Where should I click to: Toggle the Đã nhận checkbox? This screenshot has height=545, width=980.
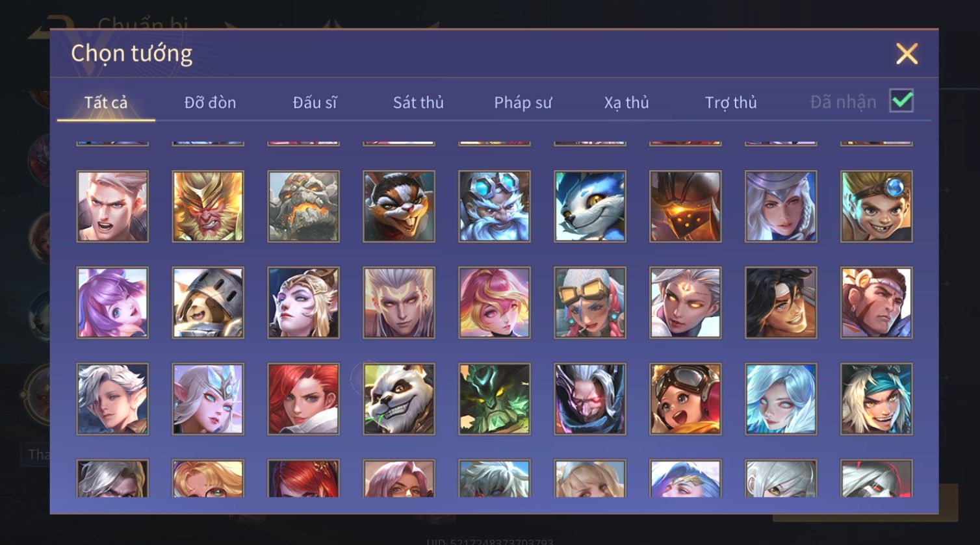click(901, 101)
